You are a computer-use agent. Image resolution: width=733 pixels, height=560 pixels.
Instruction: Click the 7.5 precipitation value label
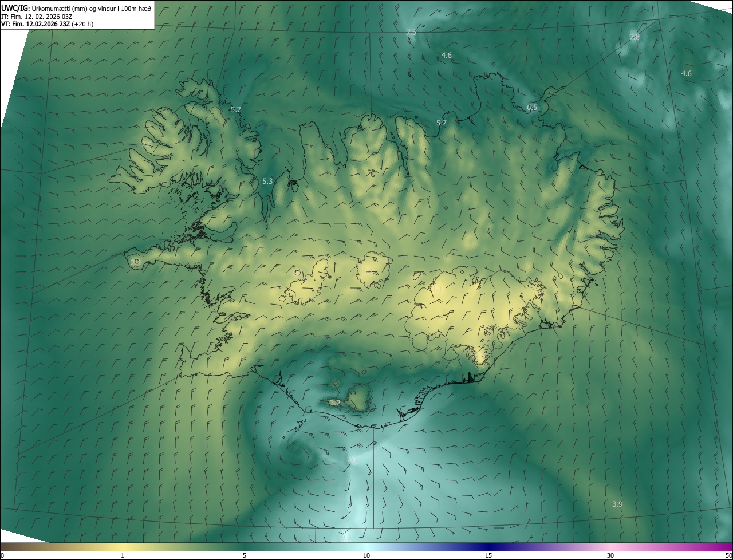point(411,33)
